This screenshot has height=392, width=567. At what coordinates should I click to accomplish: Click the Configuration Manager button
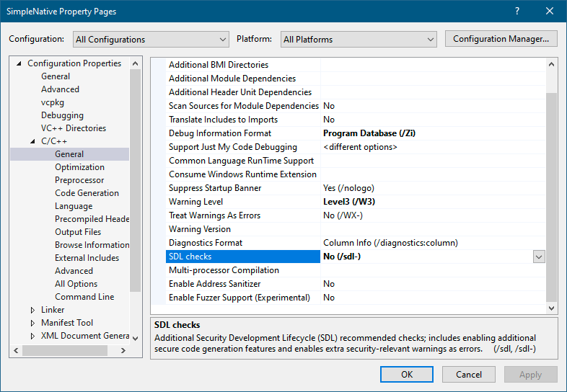tap(501, 39)
